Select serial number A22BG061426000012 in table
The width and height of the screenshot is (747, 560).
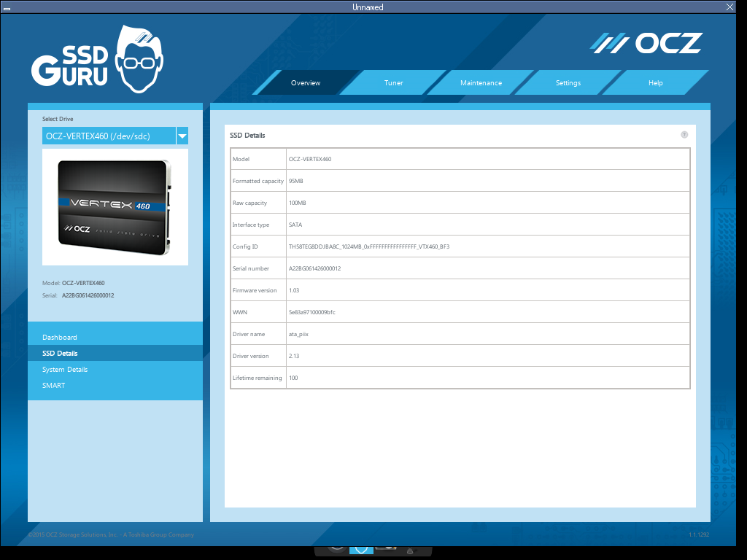tap(314, 268)
